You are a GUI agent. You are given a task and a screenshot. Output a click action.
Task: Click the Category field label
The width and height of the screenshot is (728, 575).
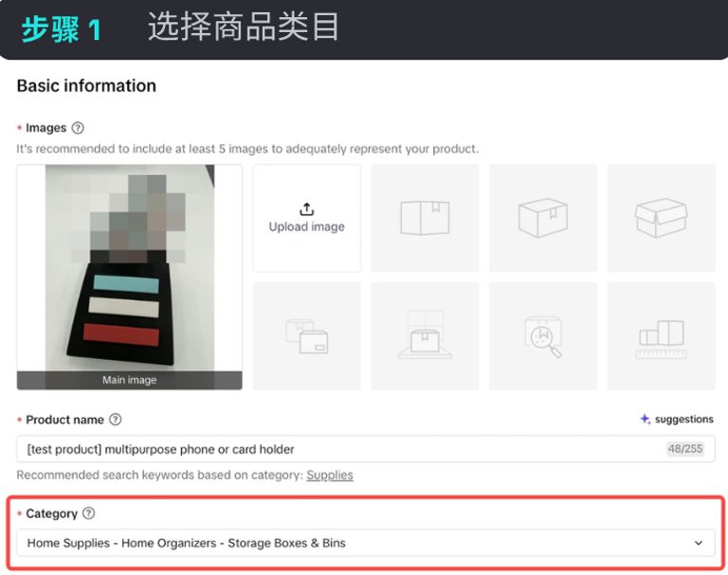51,513
